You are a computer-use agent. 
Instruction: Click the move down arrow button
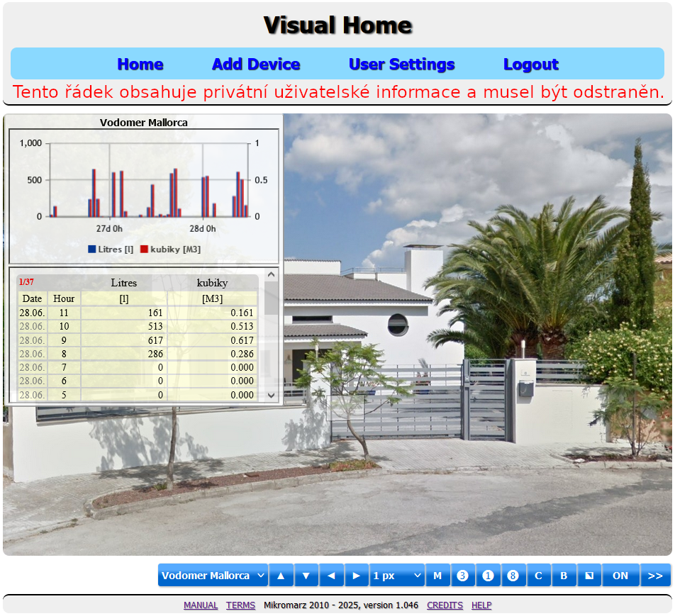tap(306, 576)
